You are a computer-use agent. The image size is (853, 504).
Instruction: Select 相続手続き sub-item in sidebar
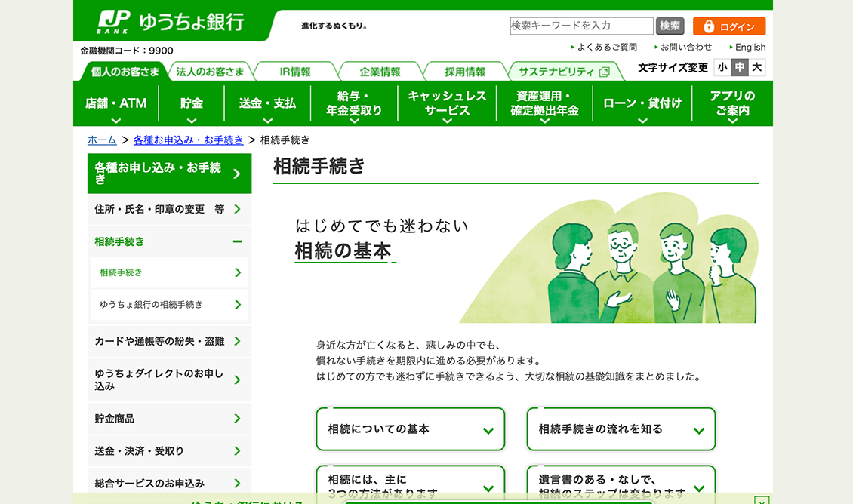tap(170, 272)
